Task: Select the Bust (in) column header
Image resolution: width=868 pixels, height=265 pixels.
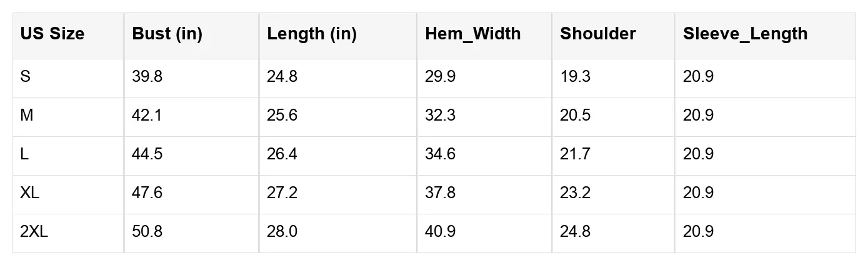Action: click(x=167, y=34)
